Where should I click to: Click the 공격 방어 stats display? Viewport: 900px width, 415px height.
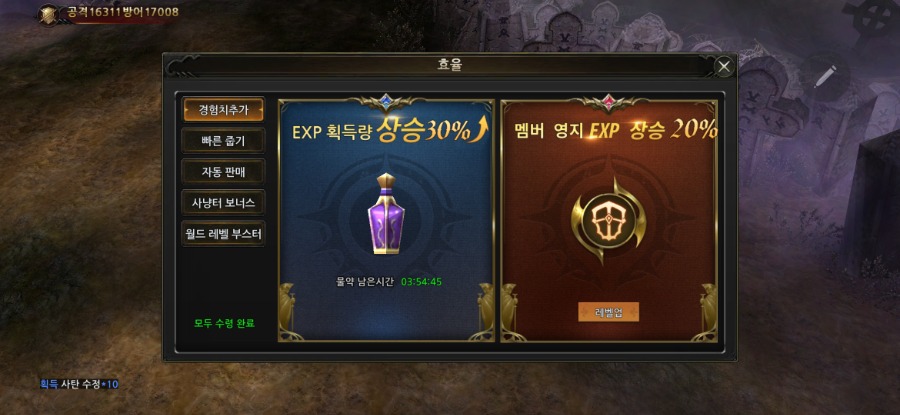tap(121, 11)
